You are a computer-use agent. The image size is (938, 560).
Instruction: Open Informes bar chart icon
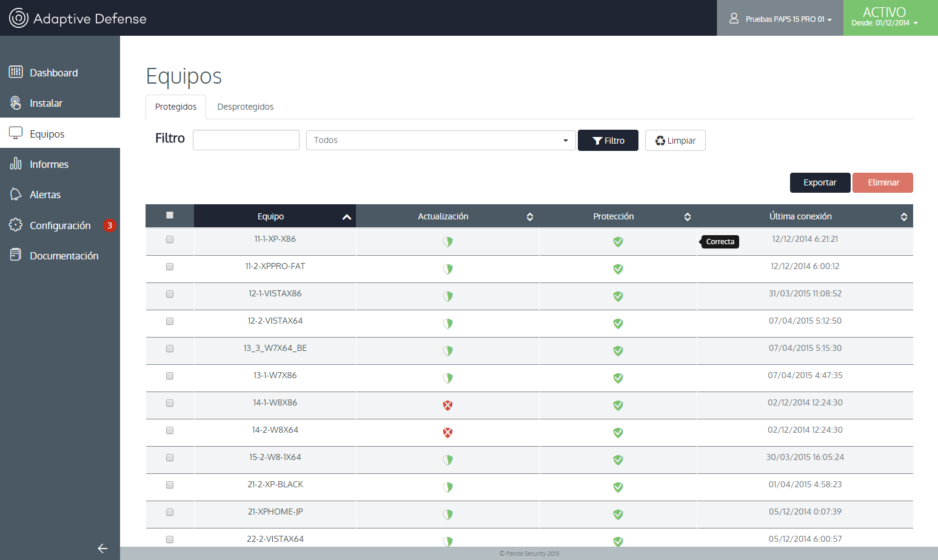(x=16, y=164)
